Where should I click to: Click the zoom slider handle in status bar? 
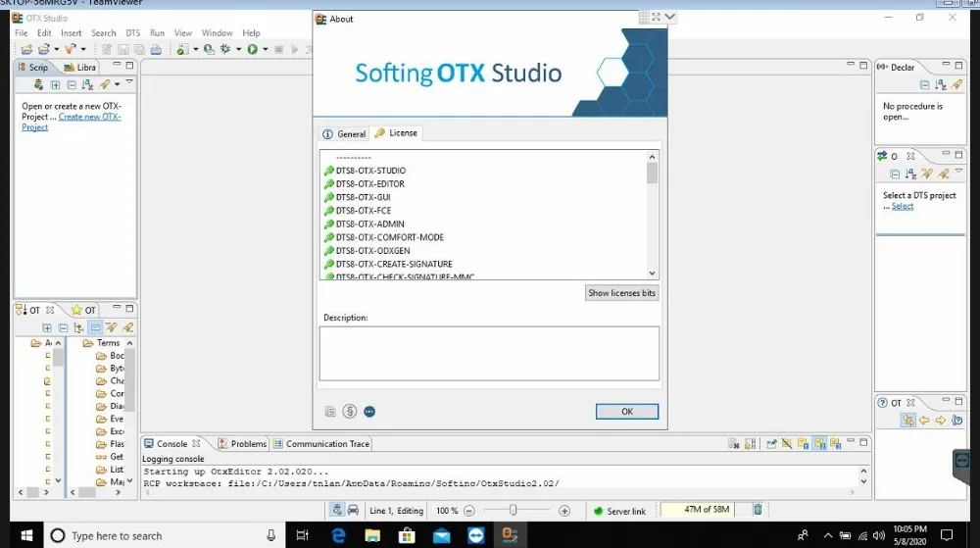pyautogui.click(x=514, y=510)
